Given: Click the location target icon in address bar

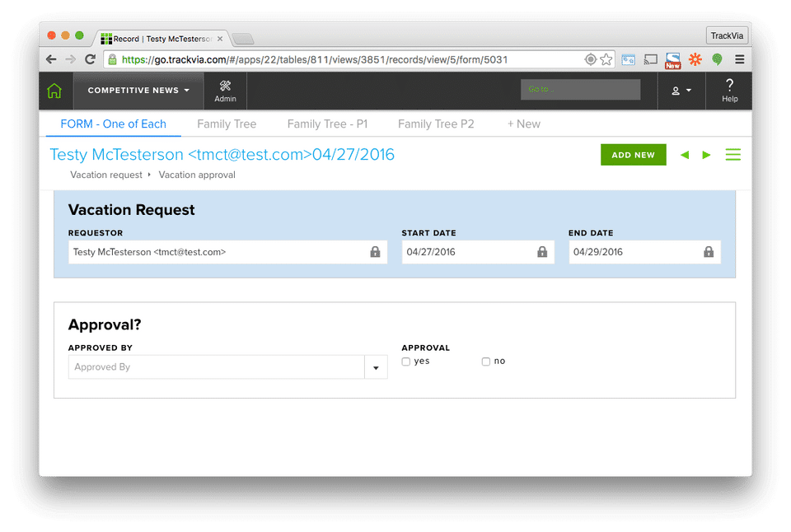Looking at the screenshot, I should [590, 59].
